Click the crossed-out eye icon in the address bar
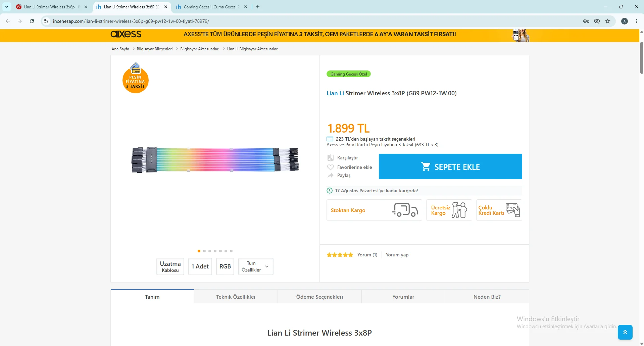 pos(597,21)
